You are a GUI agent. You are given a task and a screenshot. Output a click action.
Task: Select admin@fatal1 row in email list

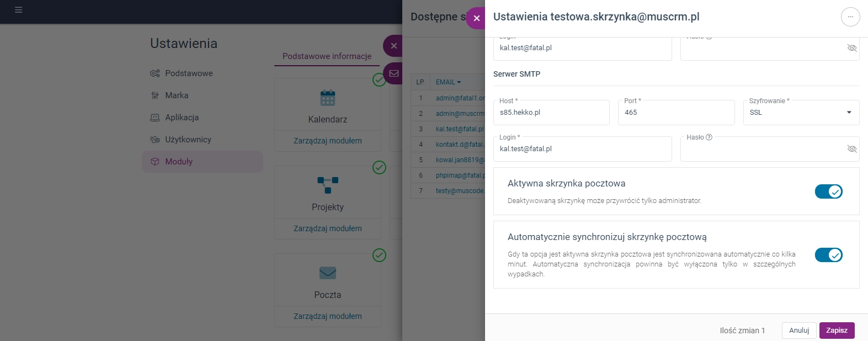pyautogui.click(x=448, y=98)
